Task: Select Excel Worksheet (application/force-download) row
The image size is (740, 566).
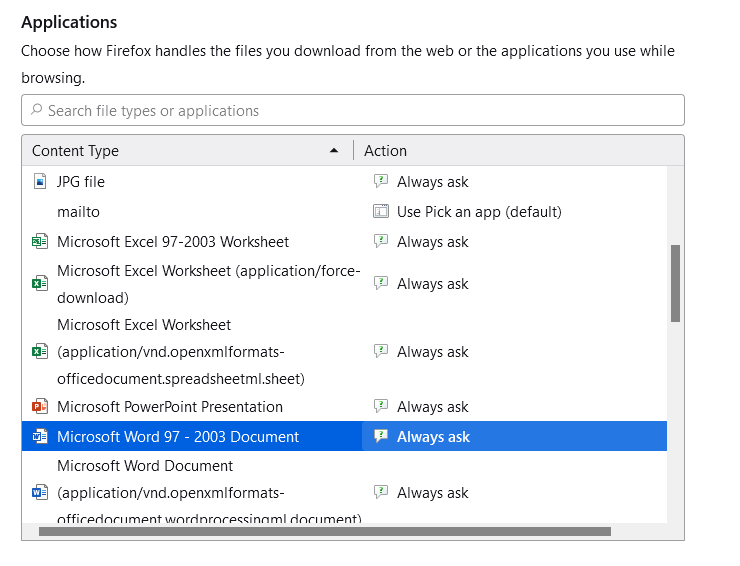Action: (x=344, y=284)
